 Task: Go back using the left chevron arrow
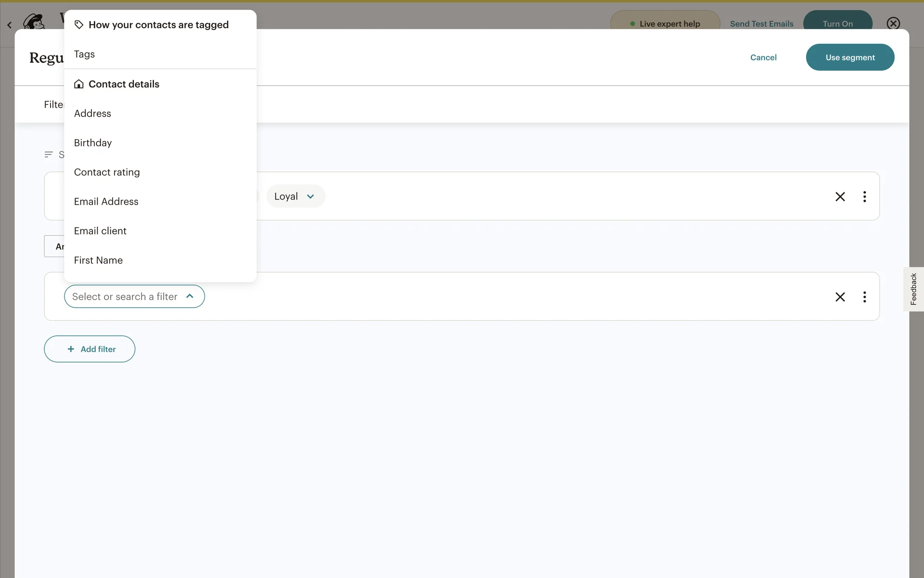point(9,25)
